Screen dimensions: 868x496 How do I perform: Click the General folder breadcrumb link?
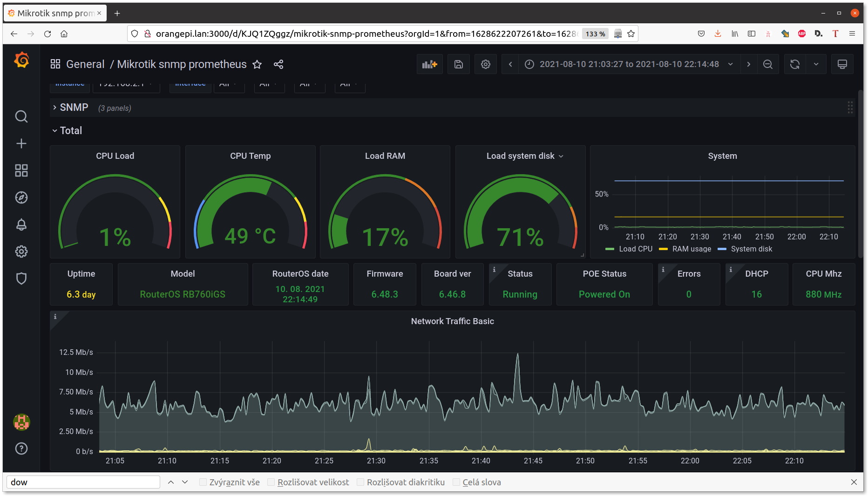click(x=85, y=64)
